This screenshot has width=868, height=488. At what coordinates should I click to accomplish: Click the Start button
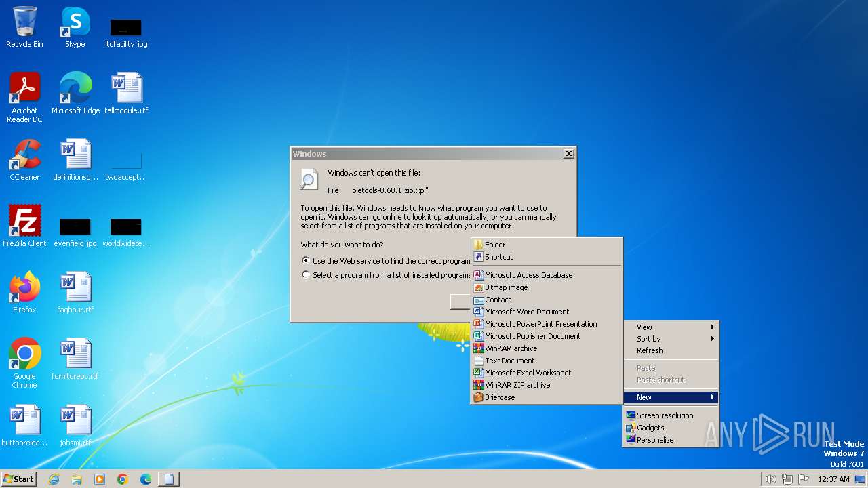pyautogui.click(x=18, y=479)
